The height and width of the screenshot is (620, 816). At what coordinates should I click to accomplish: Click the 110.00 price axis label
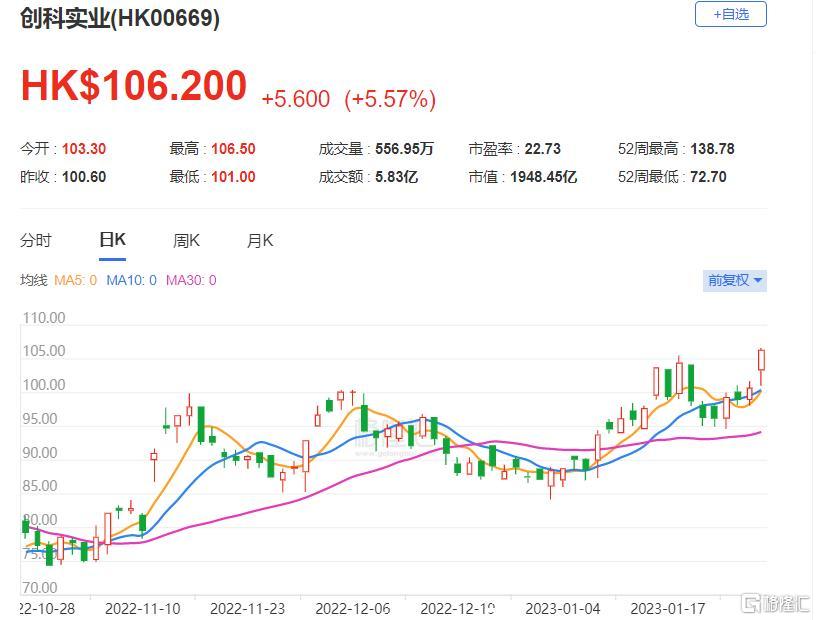[44, 318]
